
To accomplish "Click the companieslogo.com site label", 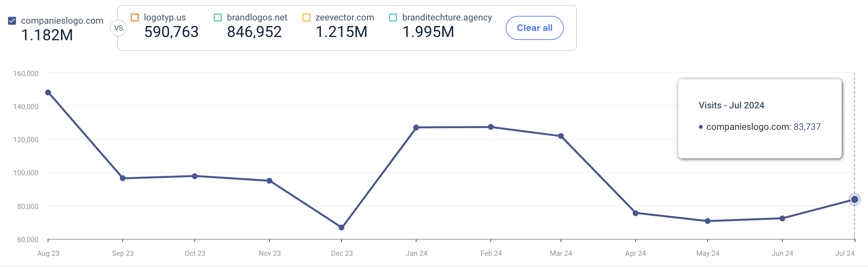I will tap(62, 21).
